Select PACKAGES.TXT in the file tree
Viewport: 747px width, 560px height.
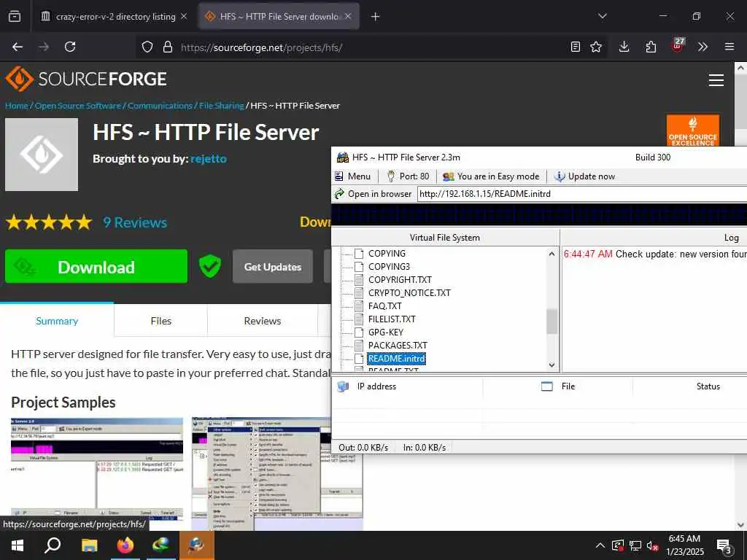(x=398, y=345)
